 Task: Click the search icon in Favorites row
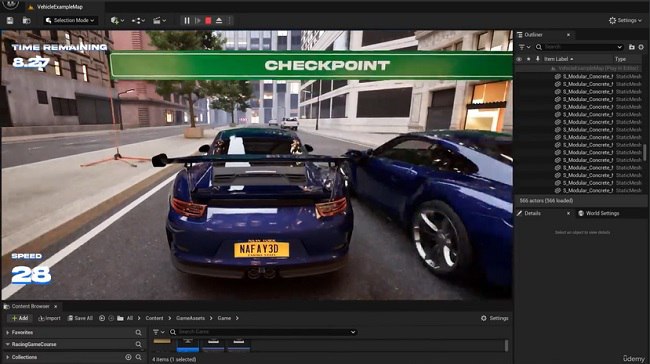138,332
